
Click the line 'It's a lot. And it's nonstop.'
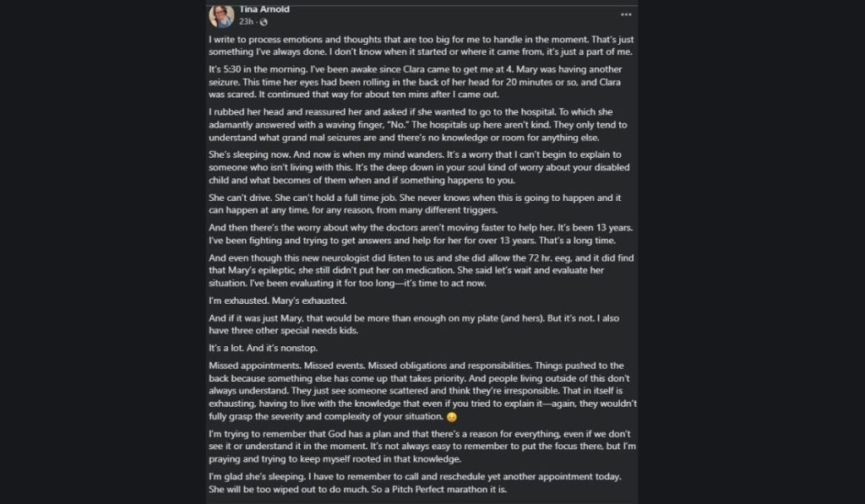pos(264,348)
